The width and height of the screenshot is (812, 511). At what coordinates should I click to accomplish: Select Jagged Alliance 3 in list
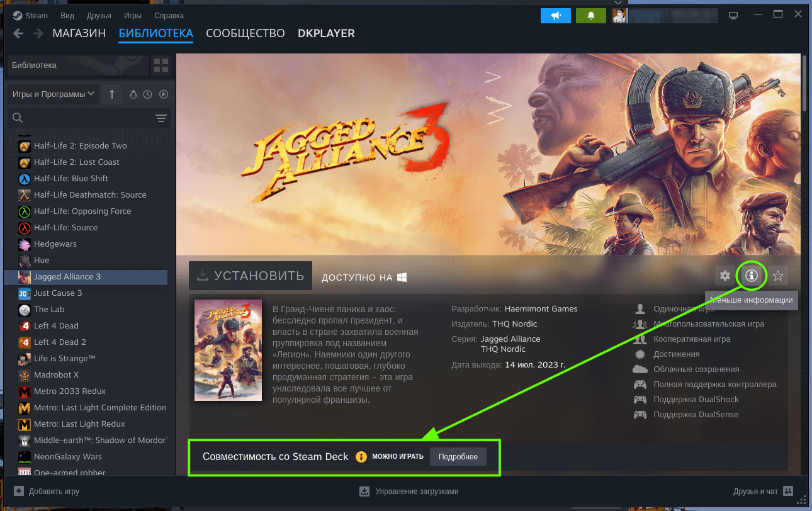click(86, 276)
